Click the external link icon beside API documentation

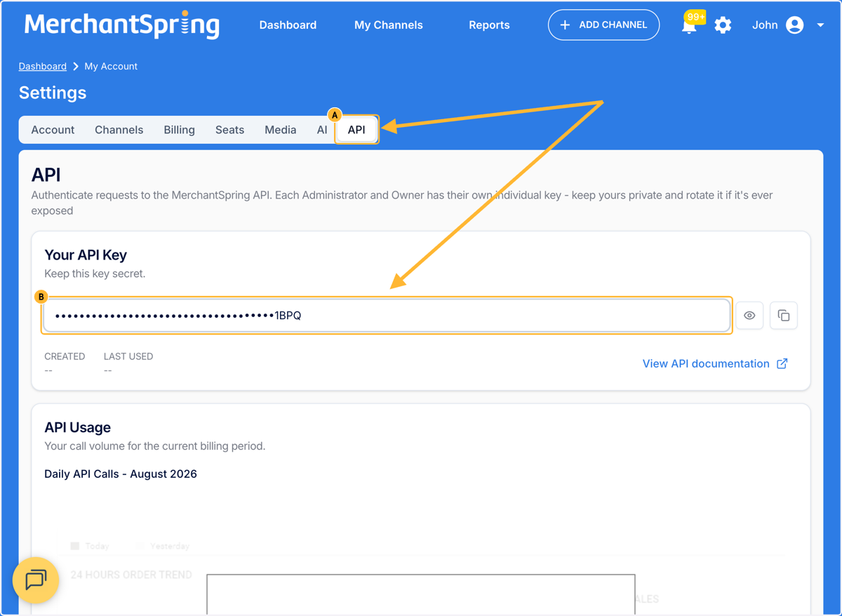point(782,363)
